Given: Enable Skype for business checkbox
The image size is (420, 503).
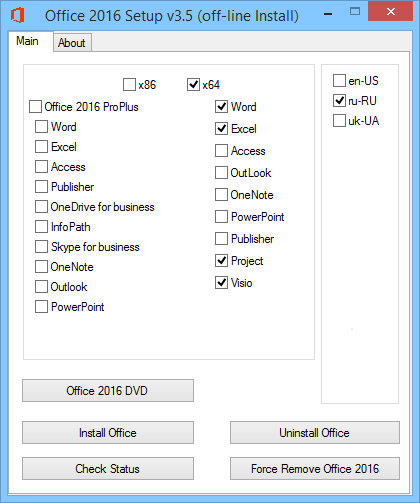Looking at the screenshot, I should click(41, 247).
